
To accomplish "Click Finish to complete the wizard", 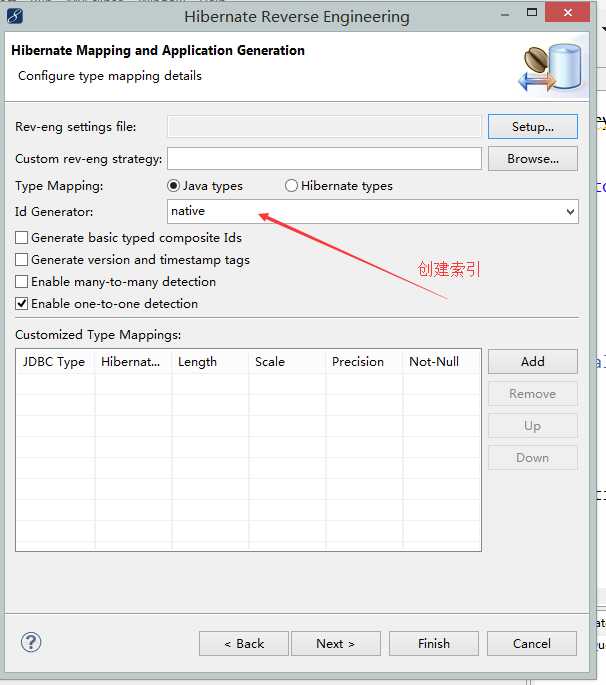I will coord(434,643).
